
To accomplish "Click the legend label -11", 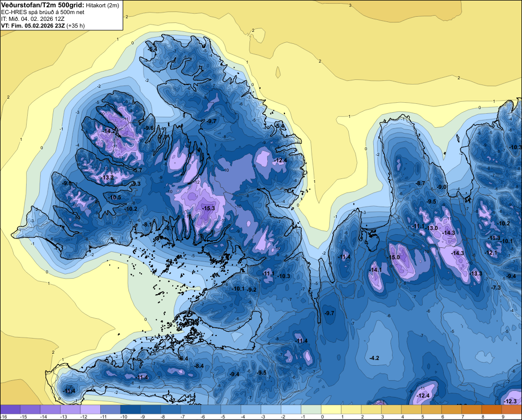I will (x=103, y=417).
